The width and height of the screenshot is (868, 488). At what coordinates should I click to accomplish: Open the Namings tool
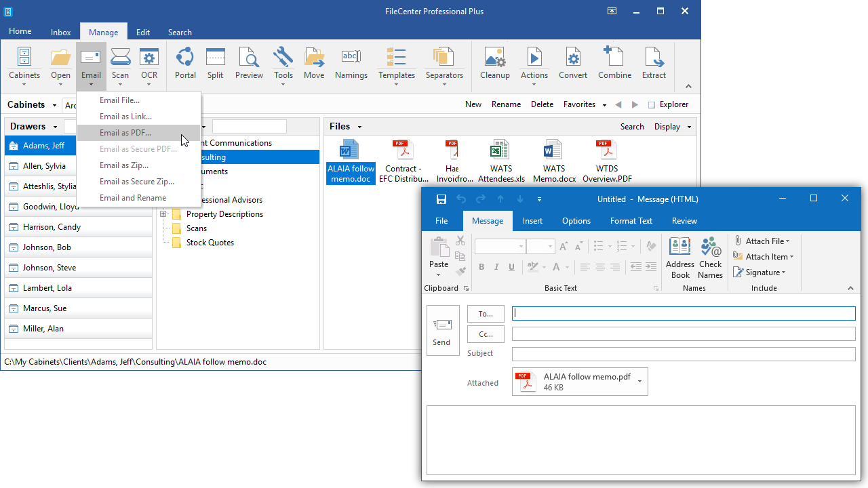pos(351,64)
